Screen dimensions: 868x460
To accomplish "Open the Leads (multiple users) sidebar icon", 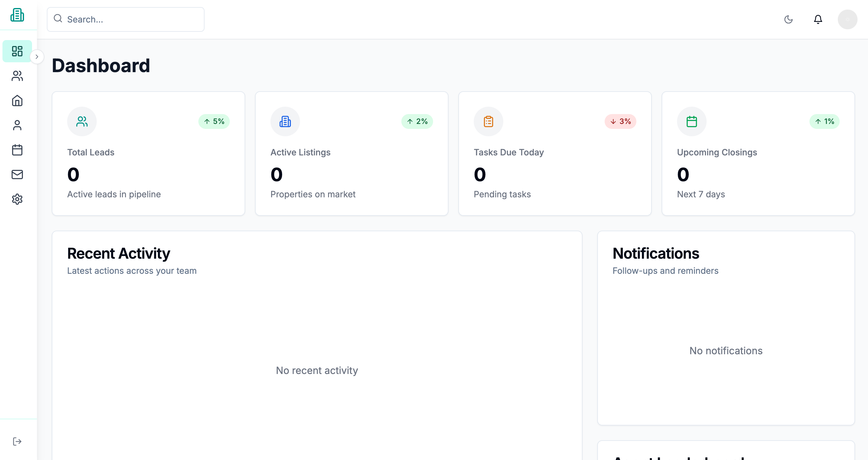I will 17,76.
